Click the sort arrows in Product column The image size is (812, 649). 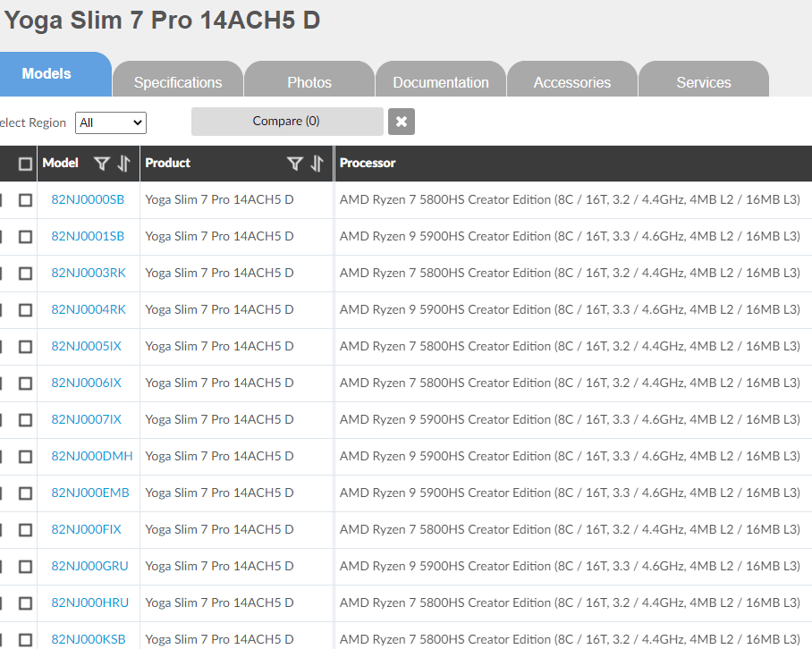pos(317,164)
